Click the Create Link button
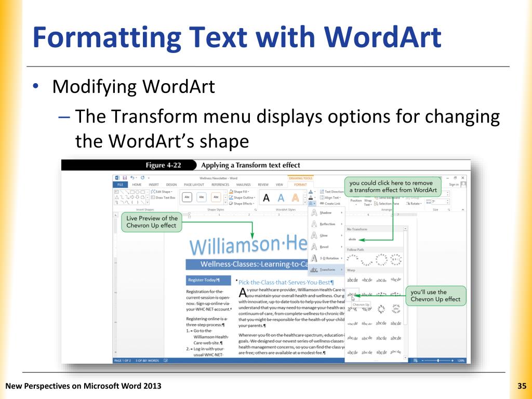Viewport: 532px width, 399px height. click(330, 204)
